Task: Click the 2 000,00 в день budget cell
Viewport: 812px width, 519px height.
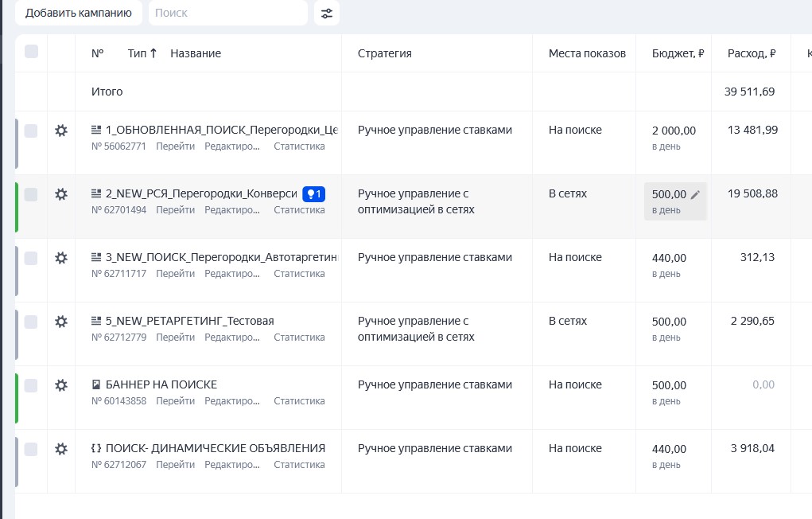Action: pos(674,138)
